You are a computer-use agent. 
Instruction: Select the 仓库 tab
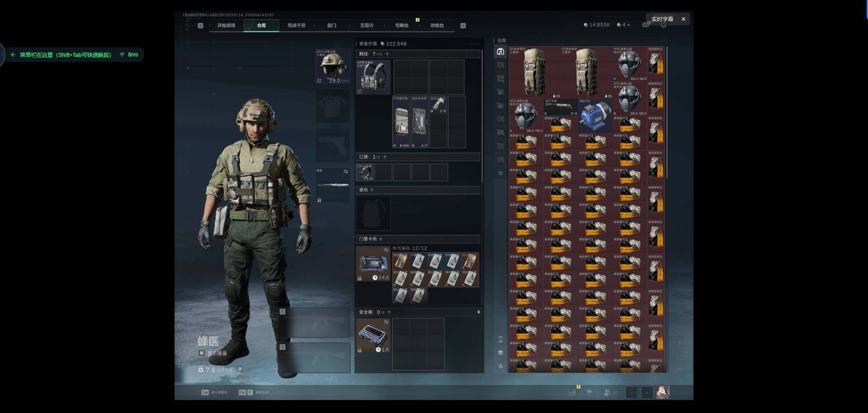coord(261,26)
